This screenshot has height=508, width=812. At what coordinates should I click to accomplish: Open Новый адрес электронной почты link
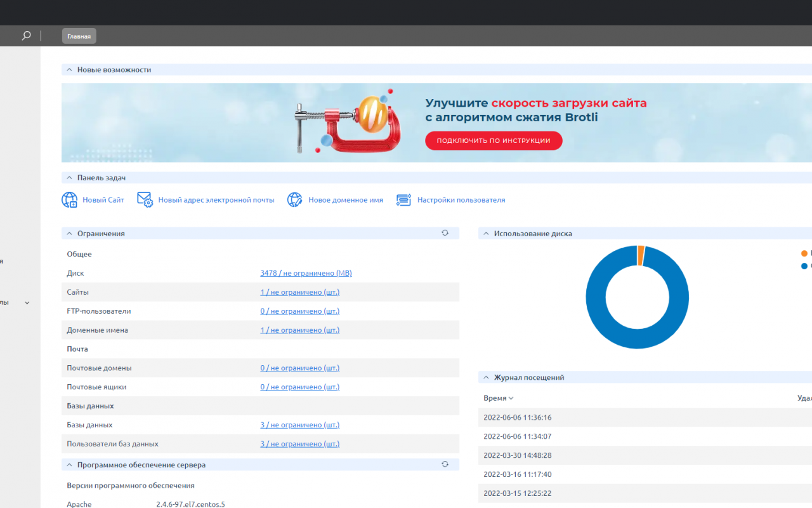pos(216,200)
